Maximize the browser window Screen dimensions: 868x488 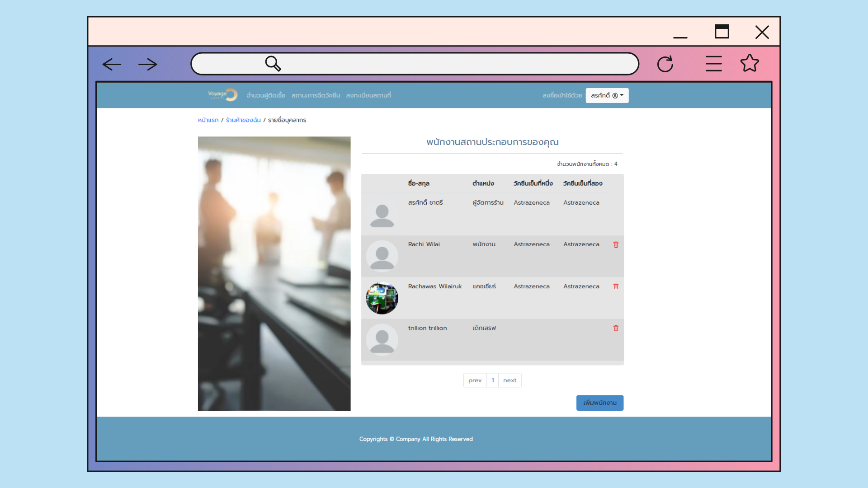click(x=722, y=31)
